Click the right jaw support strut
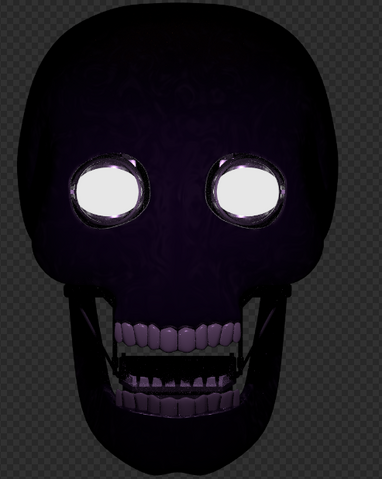 (x=254, y=330)
